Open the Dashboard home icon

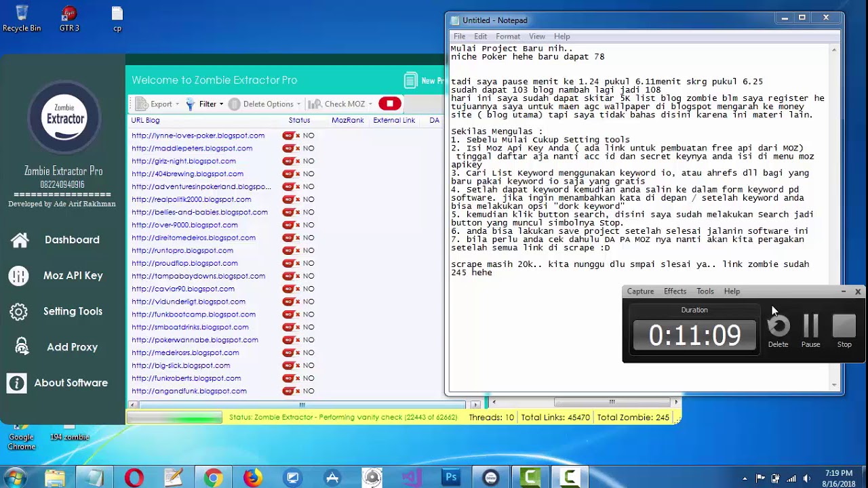point(19,240)
